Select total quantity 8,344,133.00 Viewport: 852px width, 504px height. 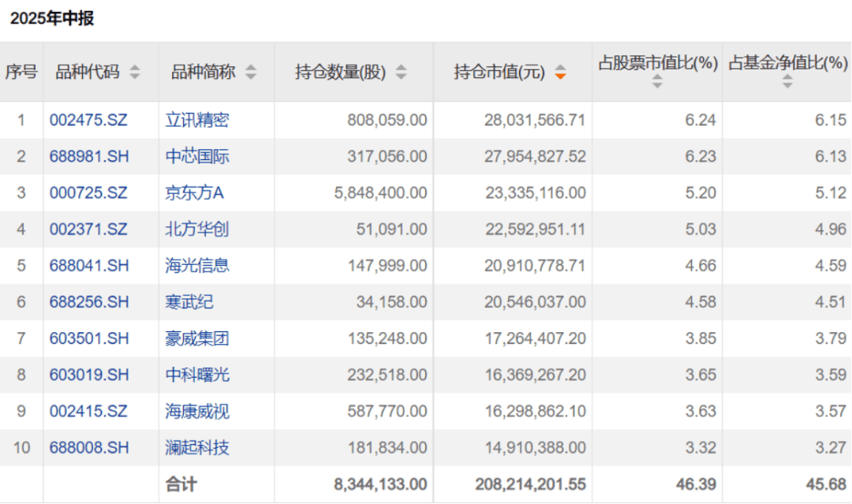pos(381,484)
